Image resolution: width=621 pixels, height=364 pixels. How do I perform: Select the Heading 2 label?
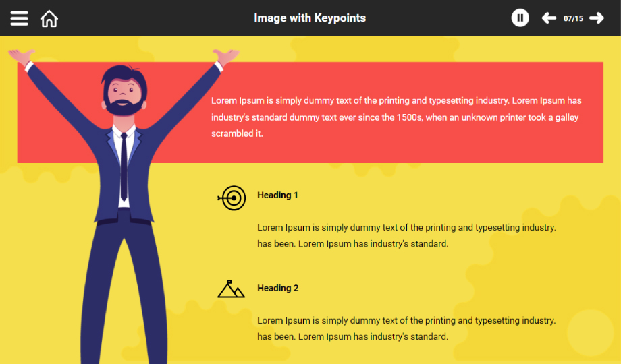pyautogui.click(x=277, y=288)
